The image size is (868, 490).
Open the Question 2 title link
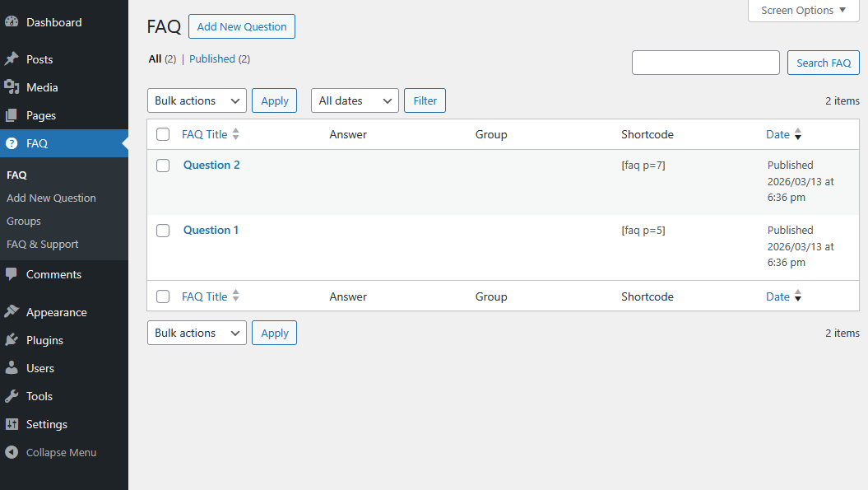[x=211, y=165]
